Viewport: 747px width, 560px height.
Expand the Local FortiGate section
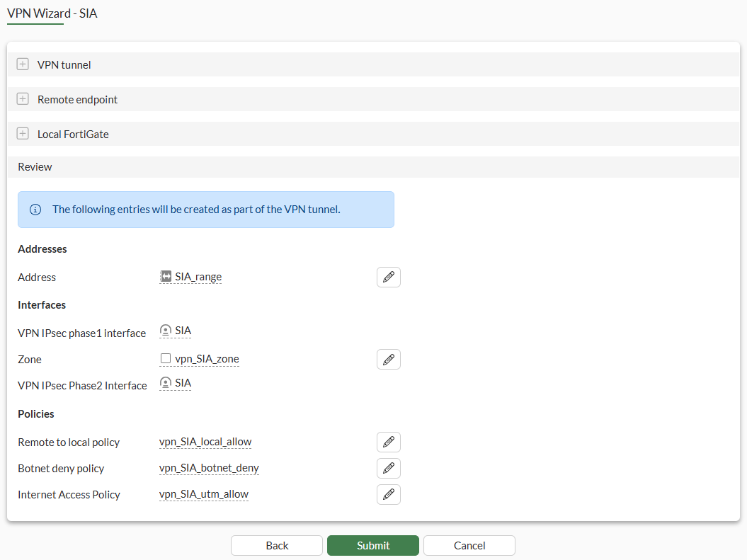23,134
